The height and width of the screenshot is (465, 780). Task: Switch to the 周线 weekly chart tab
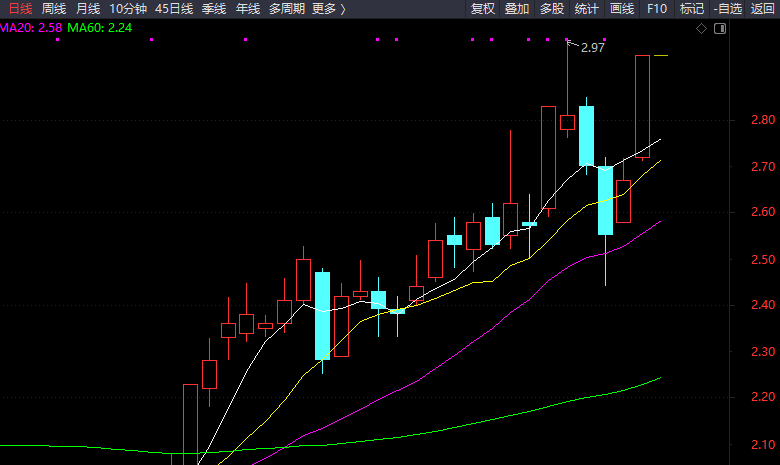pyautogui.click(x=54, y=9)
